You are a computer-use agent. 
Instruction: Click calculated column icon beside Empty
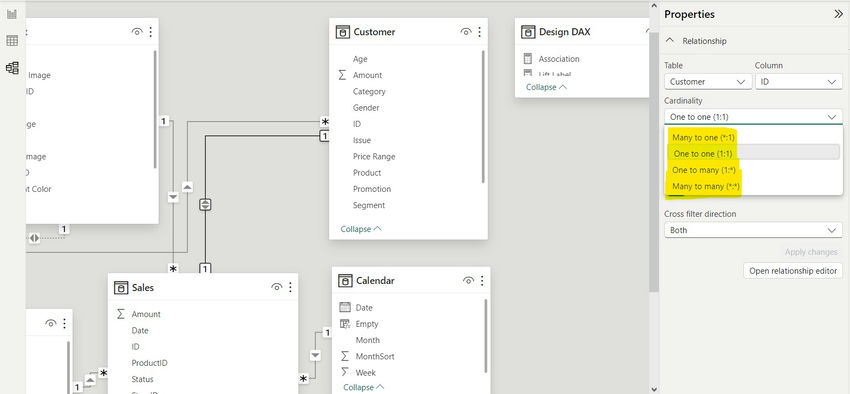click(345, 324)
